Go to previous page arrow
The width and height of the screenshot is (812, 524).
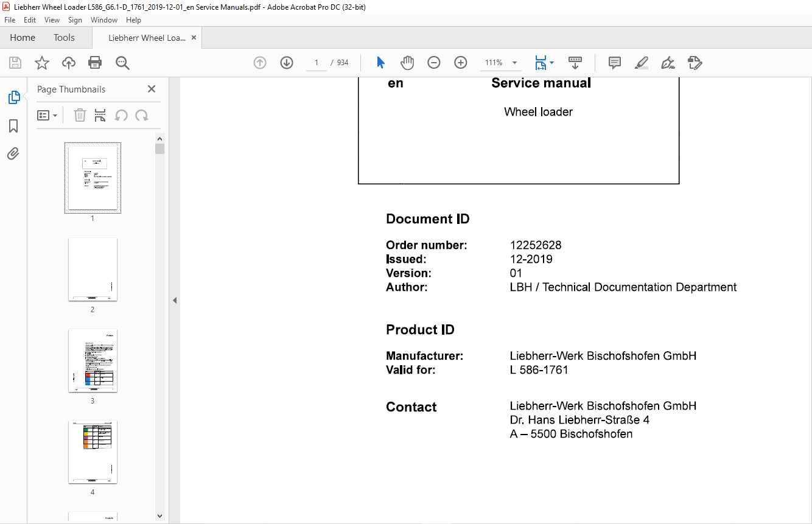[x=260, y=63]
